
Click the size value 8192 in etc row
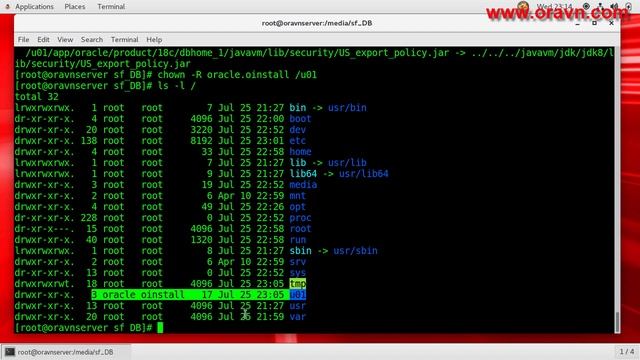point(201,141)
